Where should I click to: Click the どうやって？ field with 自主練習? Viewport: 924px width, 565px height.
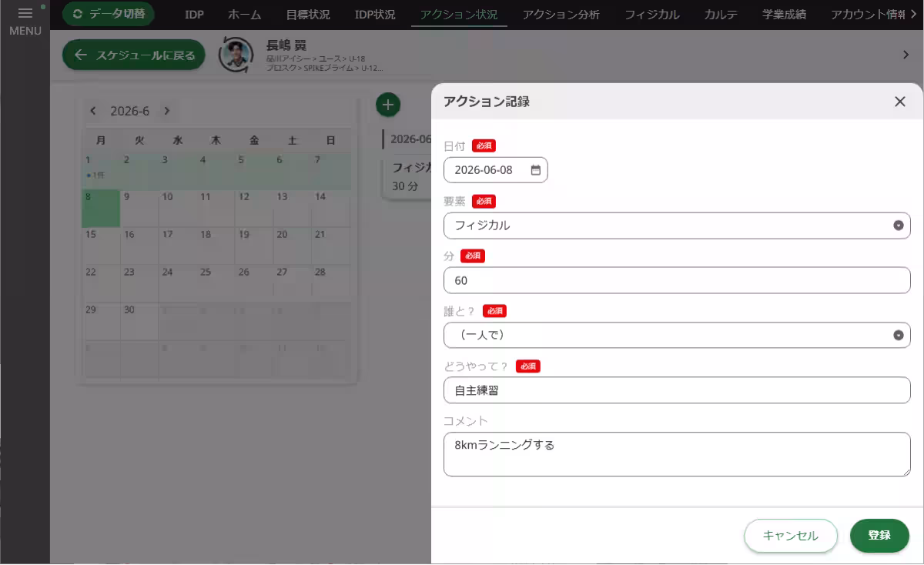click(x=677, y=390)
